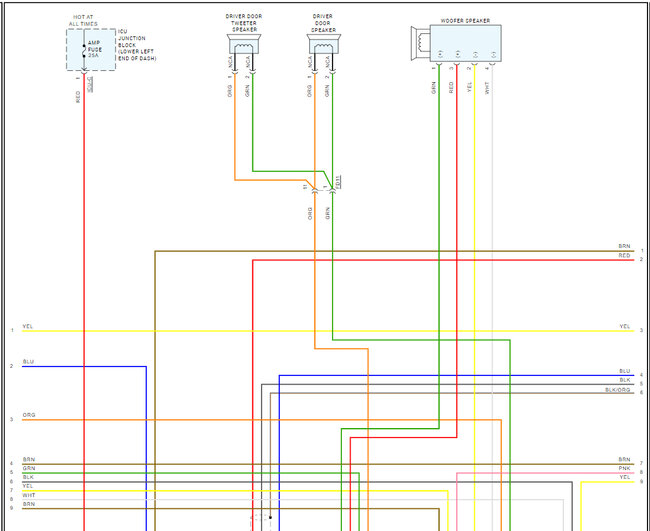Click the WHT label at left row 8
This screenshot has width=650, height=531.
pos(29,495)
